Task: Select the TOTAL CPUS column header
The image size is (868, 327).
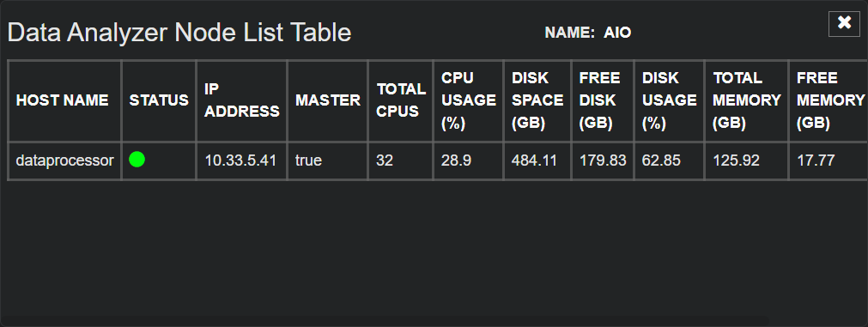Action: tap(401, 100)
